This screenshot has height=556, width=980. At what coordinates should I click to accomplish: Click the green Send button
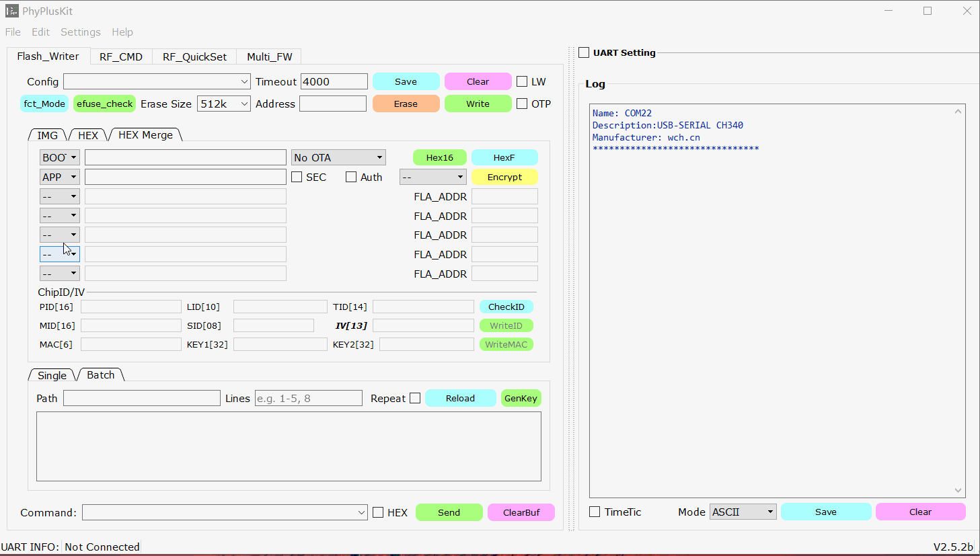pos(449,512)
